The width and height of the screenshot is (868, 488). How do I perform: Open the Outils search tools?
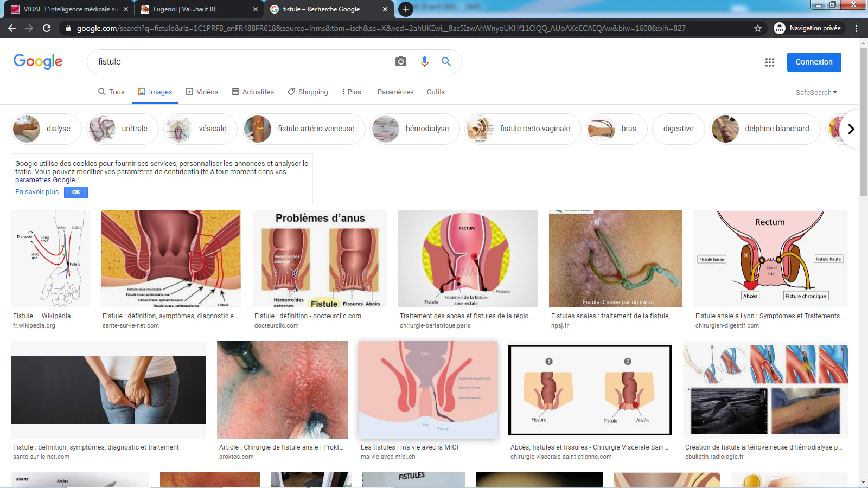(435, 92)
